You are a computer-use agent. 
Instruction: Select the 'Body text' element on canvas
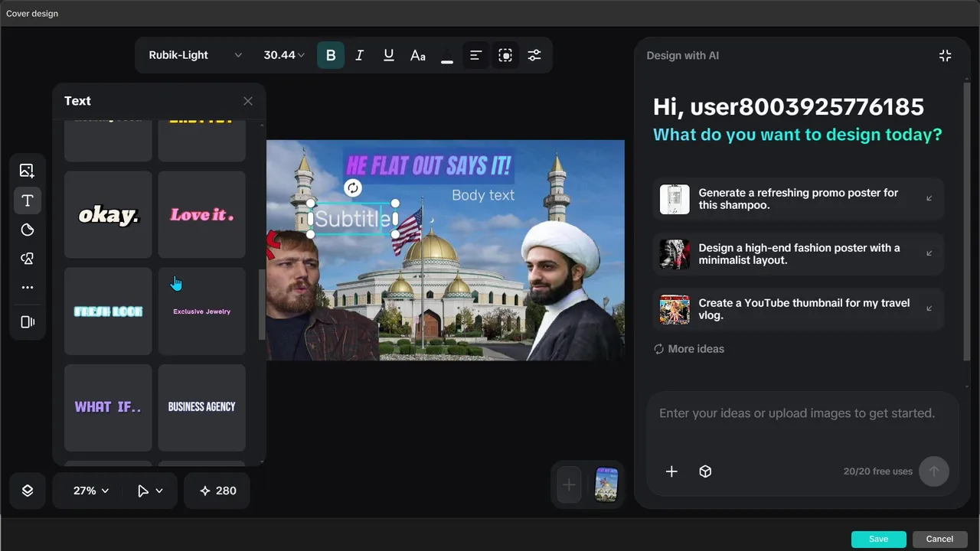click(x=483, y=195)
